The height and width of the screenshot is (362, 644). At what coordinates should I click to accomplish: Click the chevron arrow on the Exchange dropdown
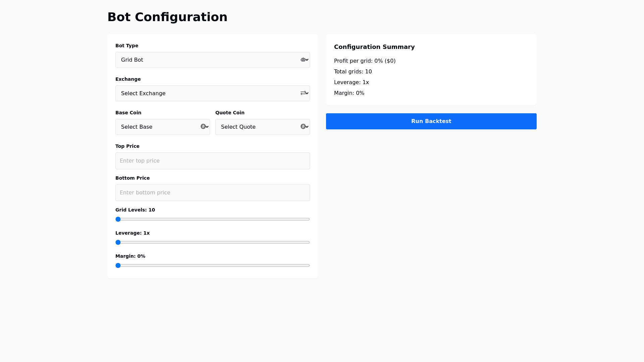tap(306, 93)
